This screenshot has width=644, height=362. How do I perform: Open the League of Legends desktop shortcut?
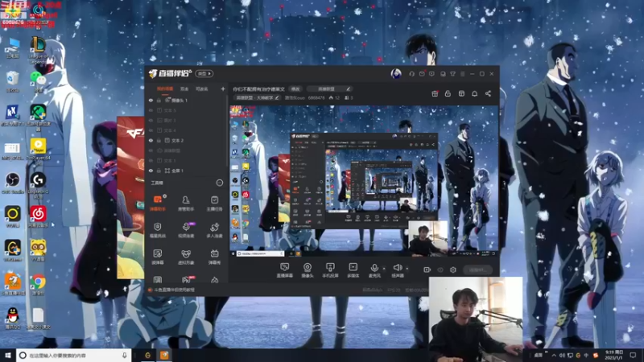(38, 50)
